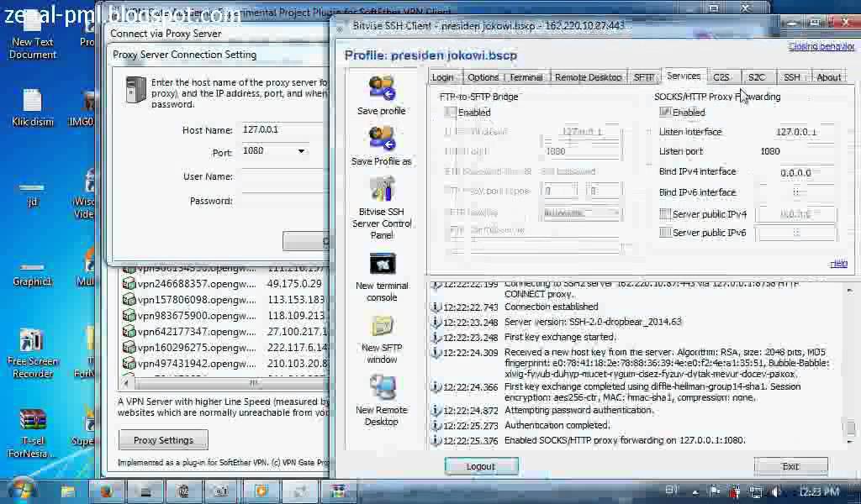
Task: Open the S2C tab
Action: point(757,77)
